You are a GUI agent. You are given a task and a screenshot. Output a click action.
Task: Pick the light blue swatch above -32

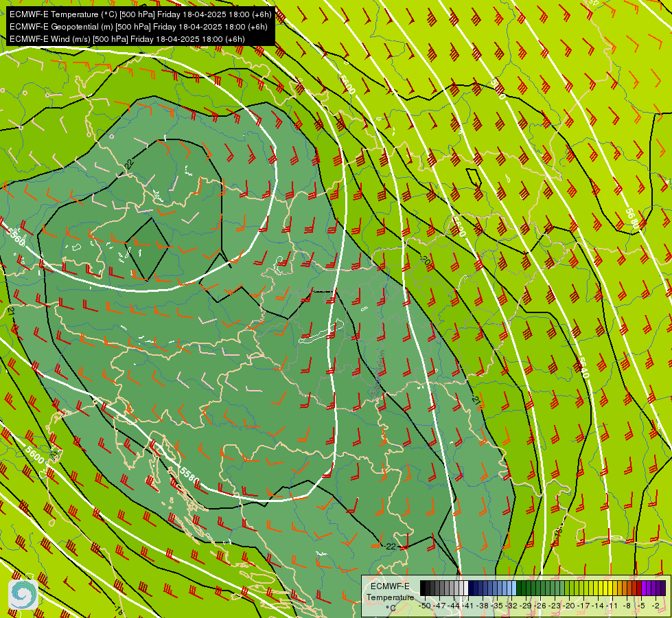pos(514,588)
